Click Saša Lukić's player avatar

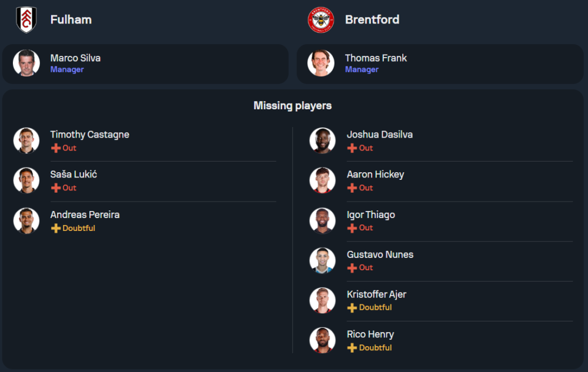pos(26,180)
